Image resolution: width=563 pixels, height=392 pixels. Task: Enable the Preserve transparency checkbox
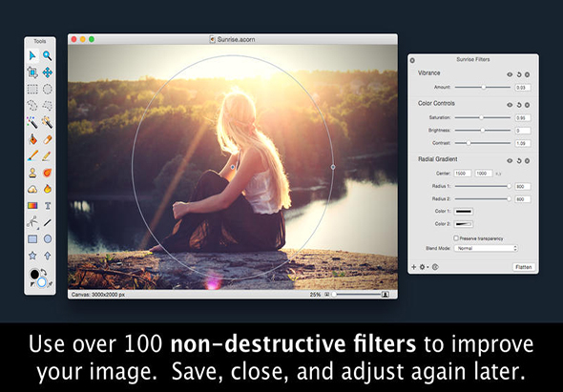point(456,238)
